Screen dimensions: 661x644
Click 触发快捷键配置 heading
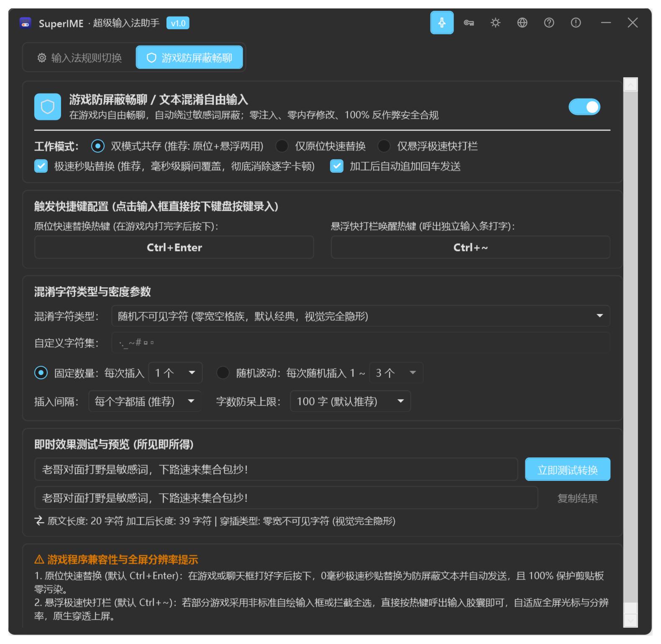tap(156, 206)
